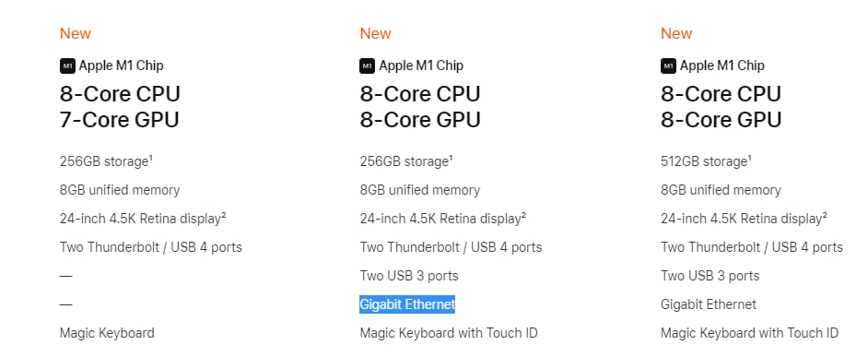The image size is (868, 357).
Task: Click the 8-Core CPU heading in the middle column
Action: (x=420, y=94)
